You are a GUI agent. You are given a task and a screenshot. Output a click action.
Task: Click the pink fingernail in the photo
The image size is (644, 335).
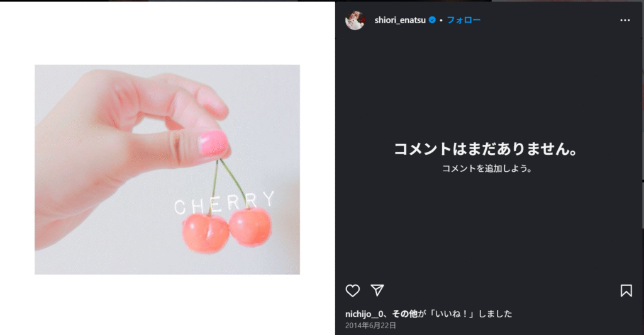[x=213, y=144]
